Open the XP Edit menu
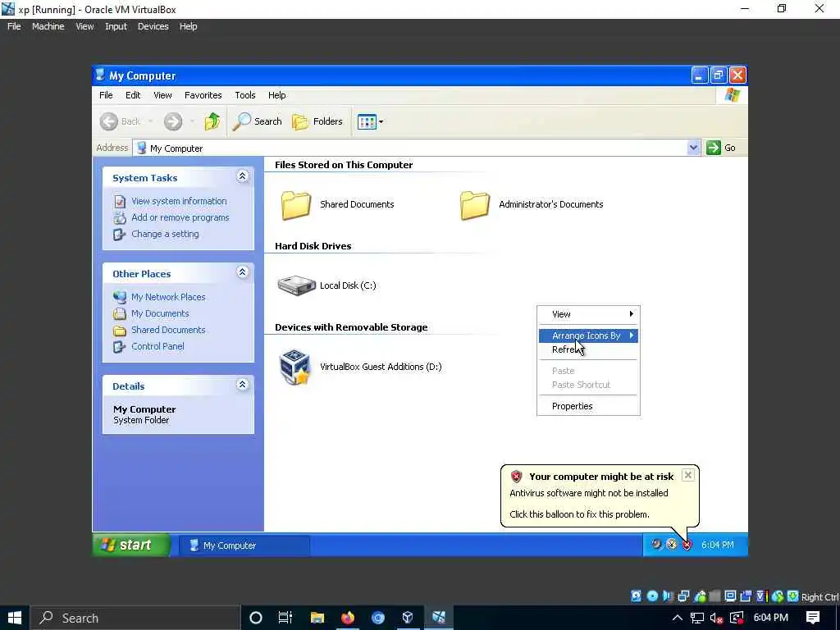 [x=133, y=95]
